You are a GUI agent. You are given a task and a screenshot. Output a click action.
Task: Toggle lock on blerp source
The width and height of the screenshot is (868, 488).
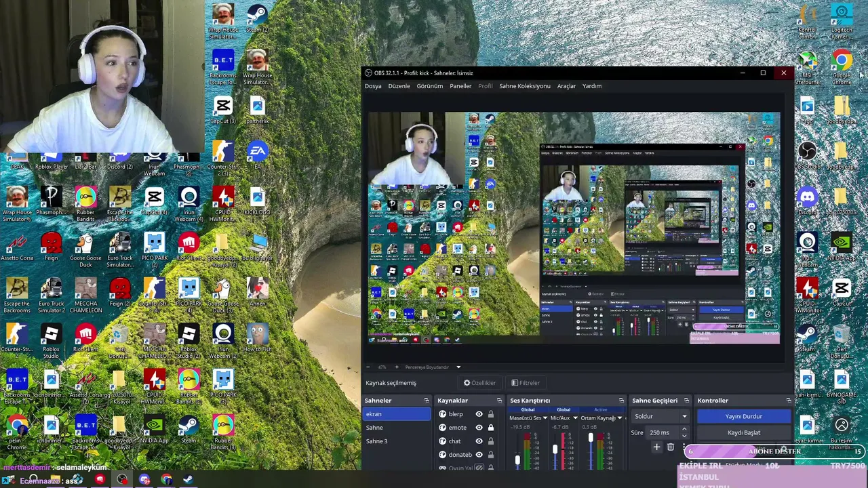click(490, 414)
